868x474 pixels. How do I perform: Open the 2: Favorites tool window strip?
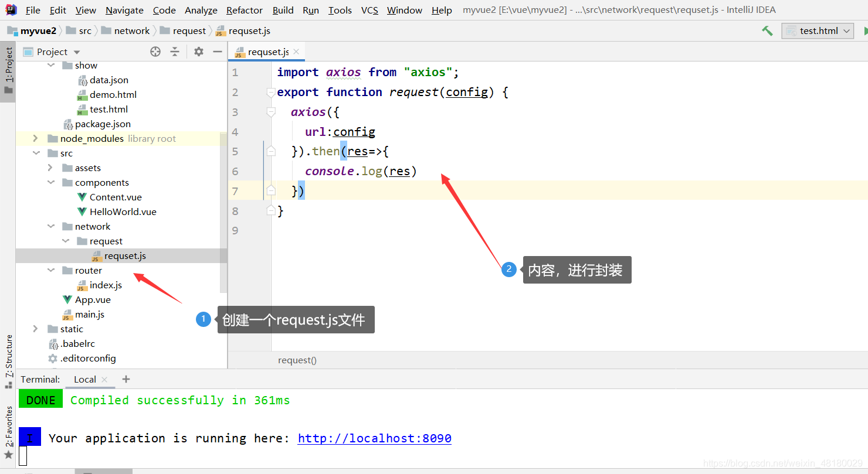point(8,432)
